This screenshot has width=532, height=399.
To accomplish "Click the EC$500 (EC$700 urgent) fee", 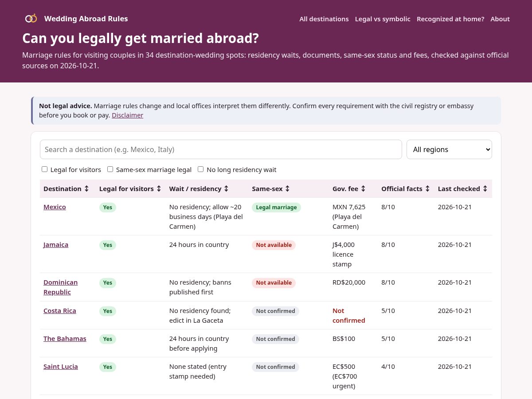I will [x=345, y=376].
